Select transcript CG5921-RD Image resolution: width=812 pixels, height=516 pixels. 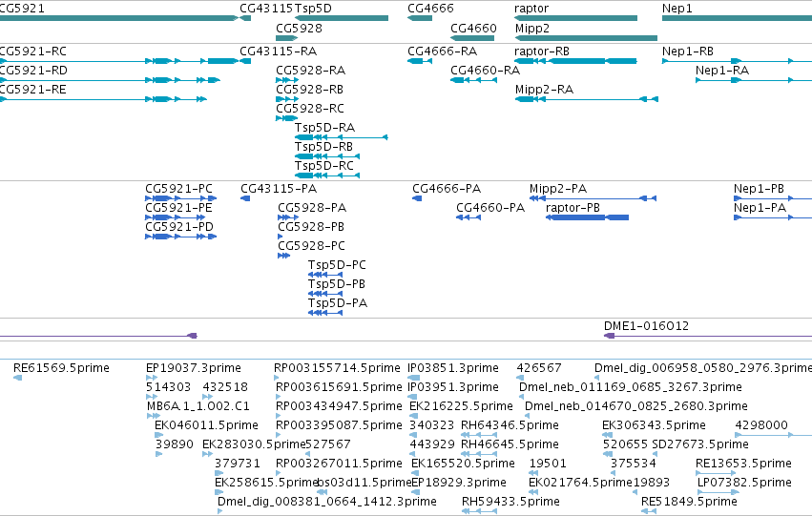(x=110, y=80)
